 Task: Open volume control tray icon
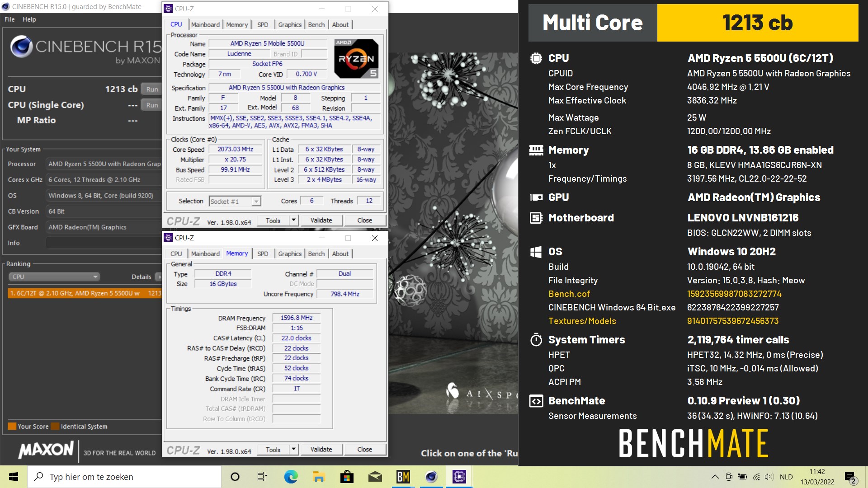(x=769, y=477)
